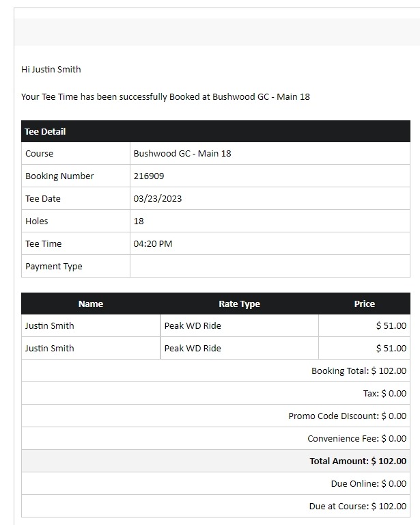Click the Booking Total amount line
420x525 pixels.
click(x=359, y=371)
